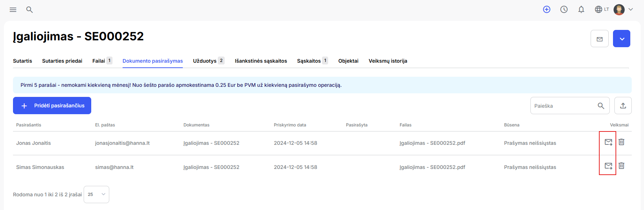Open the Veiksmų istorija tab
The height and width of the screenshot is (210, 644).
point(388,61)
